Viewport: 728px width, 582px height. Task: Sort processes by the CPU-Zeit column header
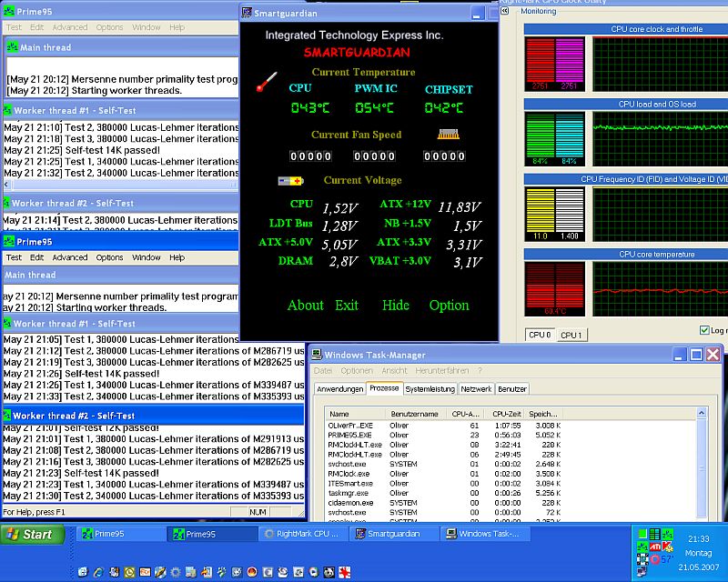(x=505, y=414)
